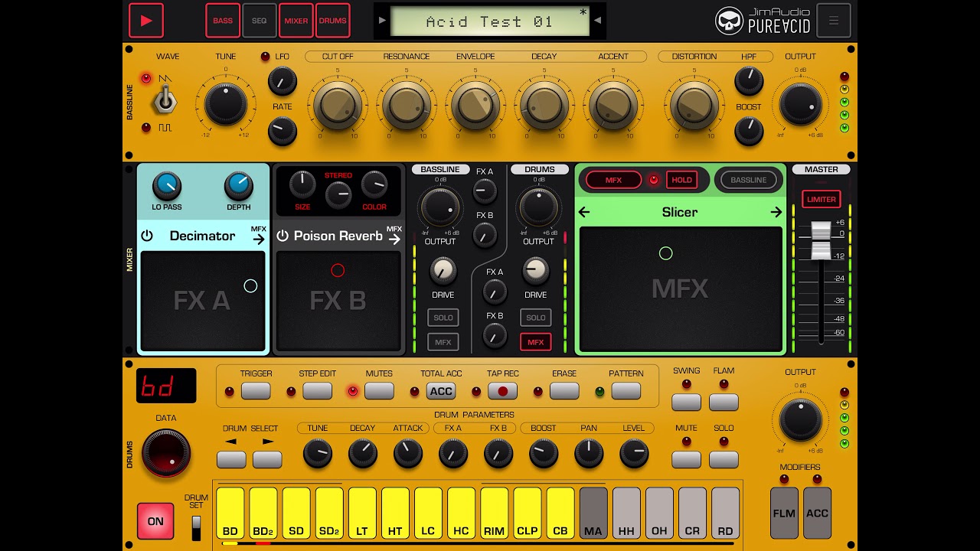Click the Decimator LO PASS knob
This screenshot has width=980, height=551.
167,186
